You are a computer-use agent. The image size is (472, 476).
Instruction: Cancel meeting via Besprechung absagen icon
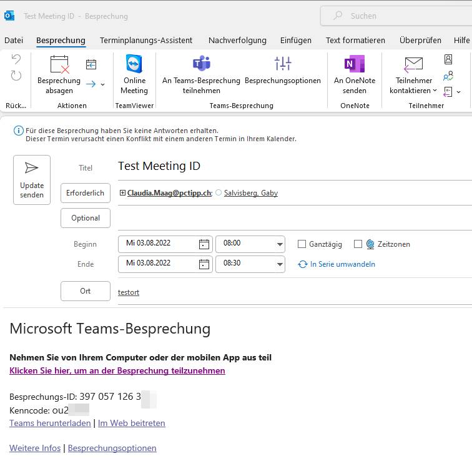pos(59,64)
